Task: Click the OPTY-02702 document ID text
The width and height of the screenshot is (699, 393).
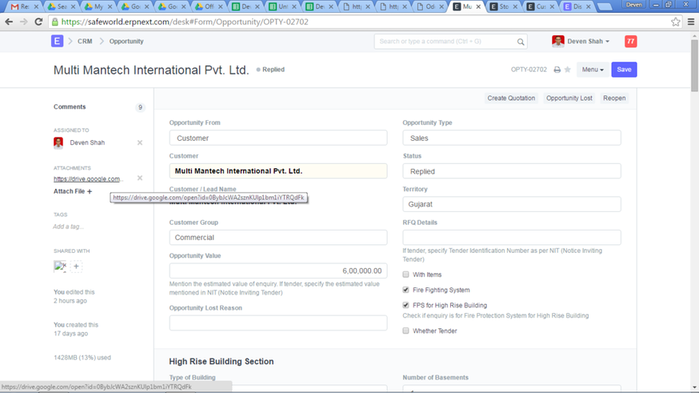Action: (529, 70)
